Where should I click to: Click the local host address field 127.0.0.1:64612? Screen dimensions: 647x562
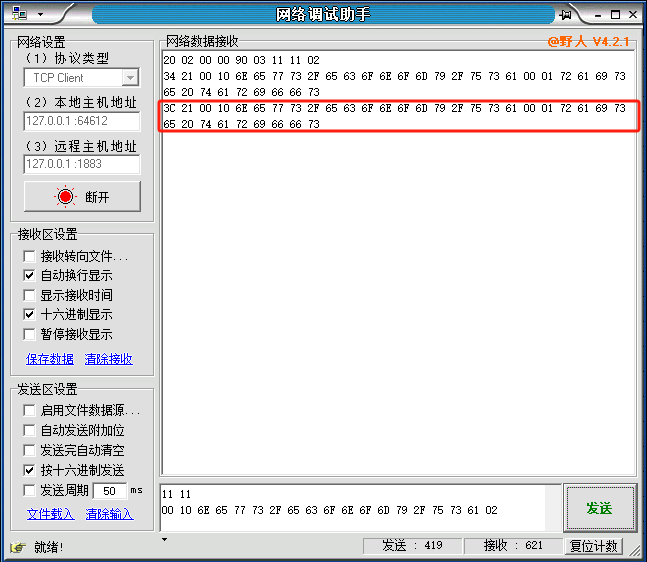[x=82, y=121]
